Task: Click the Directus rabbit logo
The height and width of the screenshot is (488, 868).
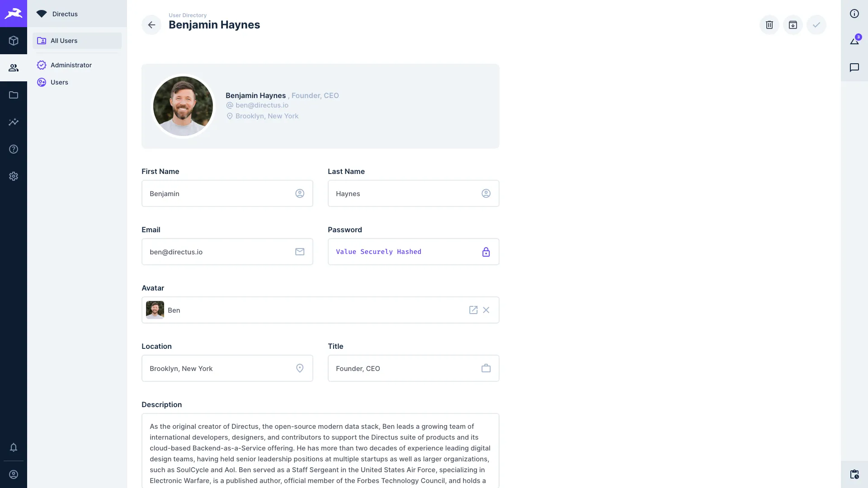Action: [x=14, y=14]
